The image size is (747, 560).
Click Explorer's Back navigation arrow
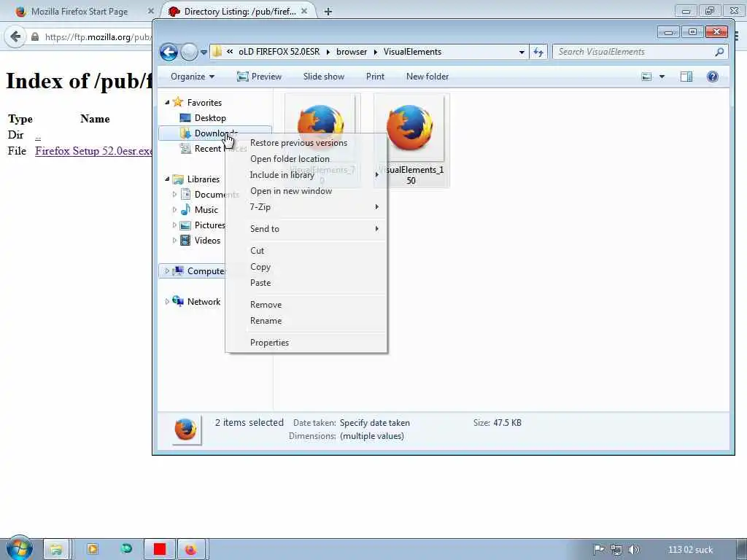point(169,52)
